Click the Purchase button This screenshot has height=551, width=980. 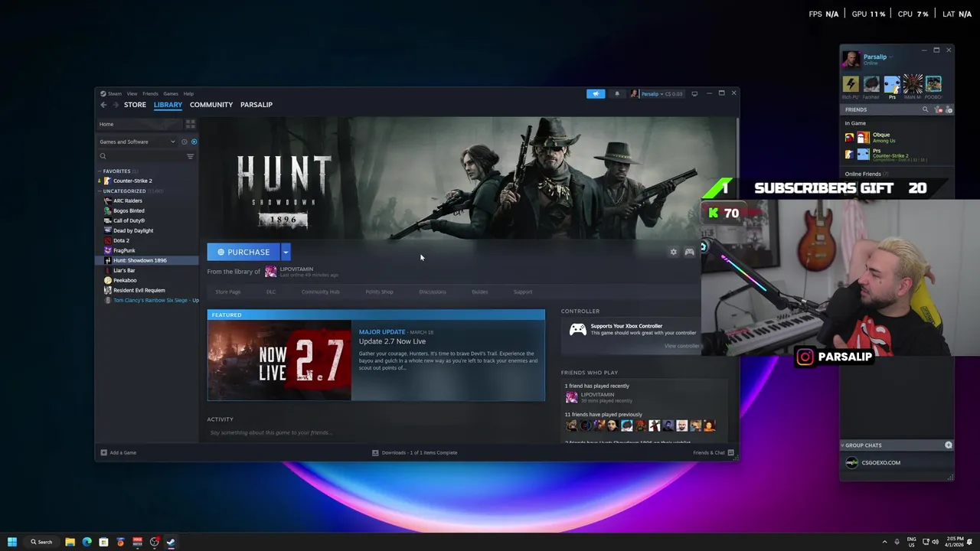(x=243, y=252)
